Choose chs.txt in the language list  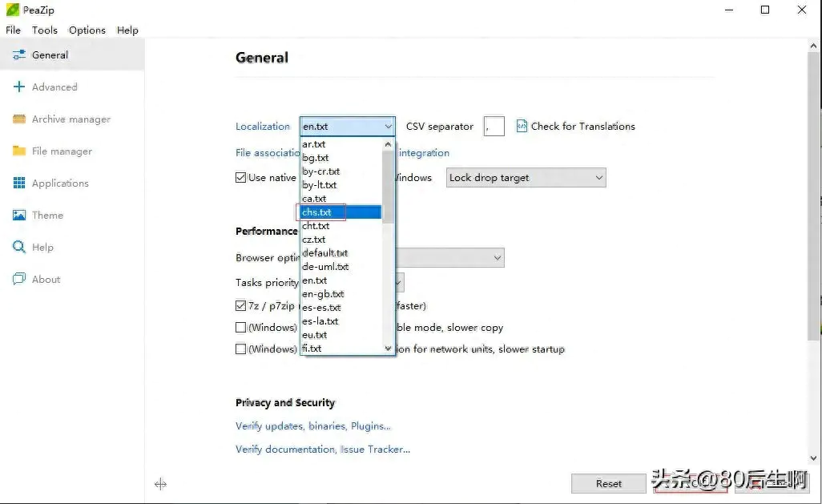(x=317, y=212)
